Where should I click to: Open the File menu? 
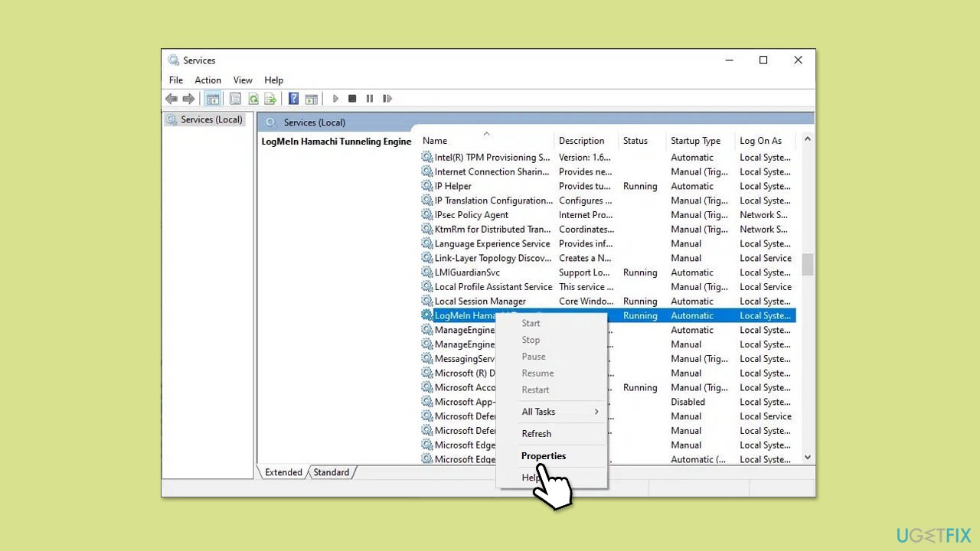[176, 80]
